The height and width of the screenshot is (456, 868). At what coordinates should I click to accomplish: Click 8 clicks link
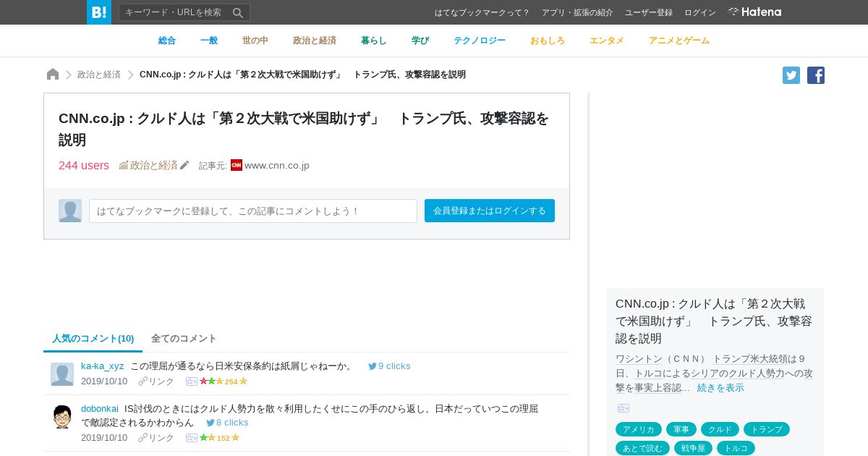232,423
